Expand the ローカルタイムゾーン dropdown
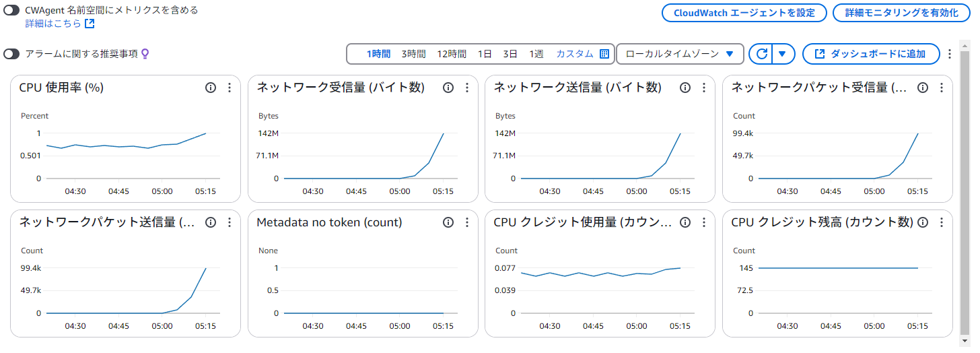The height and width of the screenshot is (353, 980). pos(680,54)
